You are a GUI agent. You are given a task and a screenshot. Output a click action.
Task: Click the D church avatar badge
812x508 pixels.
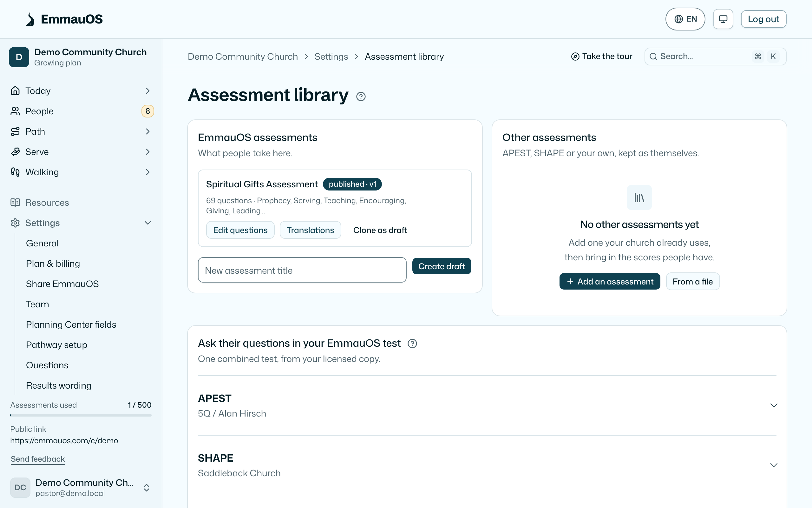point(19,57)
